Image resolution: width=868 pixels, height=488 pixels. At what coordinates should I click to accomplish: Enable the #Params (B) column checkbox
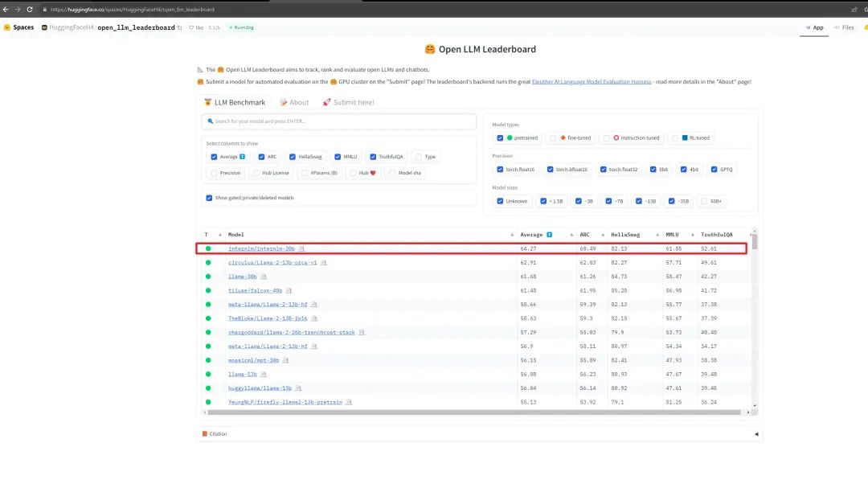click(x=305, y=173)
